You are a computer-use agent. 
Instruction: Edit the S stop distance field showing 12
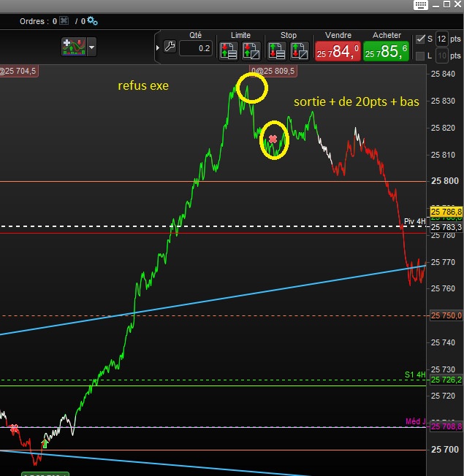[x=441, y=39]
